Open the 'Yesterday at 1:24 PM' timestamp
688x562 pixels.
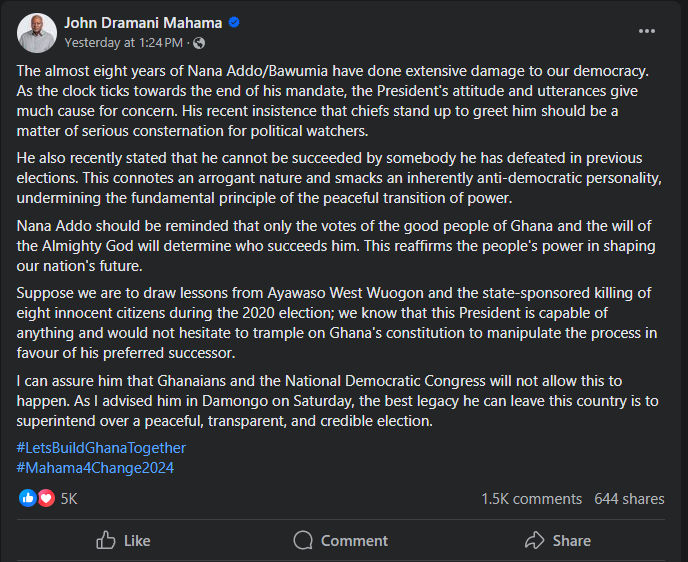(123, 43)
